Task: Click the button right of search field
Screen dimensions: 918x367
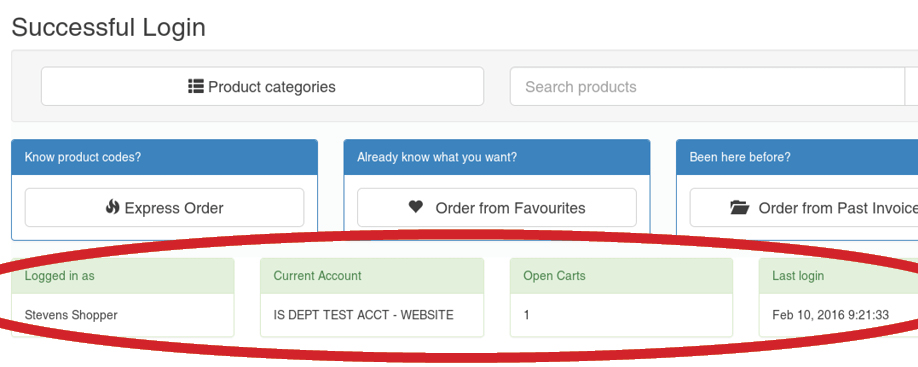Action: coord(912,87)
